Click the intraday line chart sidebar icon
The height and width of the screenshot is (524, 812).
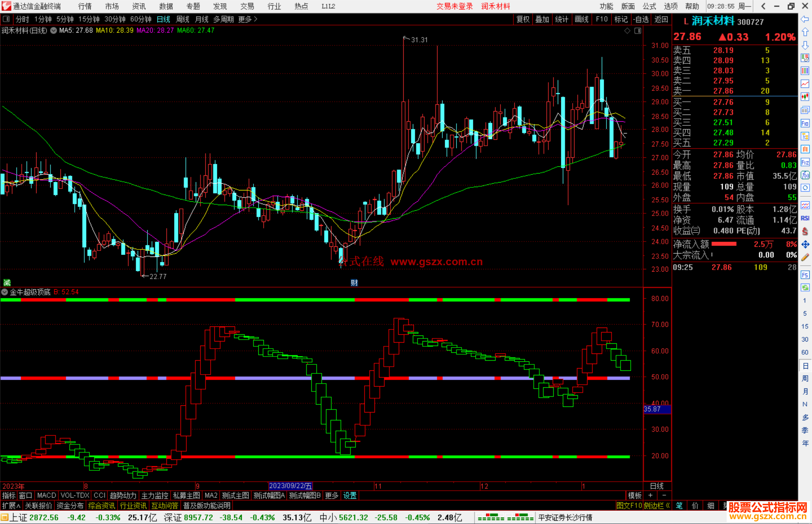coord(805,83)
